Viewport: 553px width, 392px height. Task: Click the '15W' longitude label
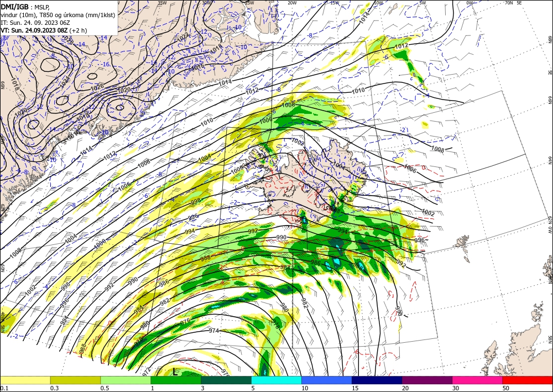click(x=335, y=3)
